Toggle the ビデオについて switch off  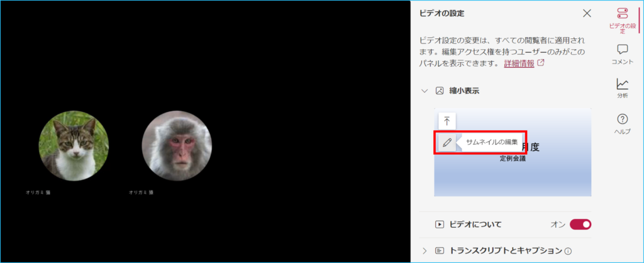click(x=580, y=225)
